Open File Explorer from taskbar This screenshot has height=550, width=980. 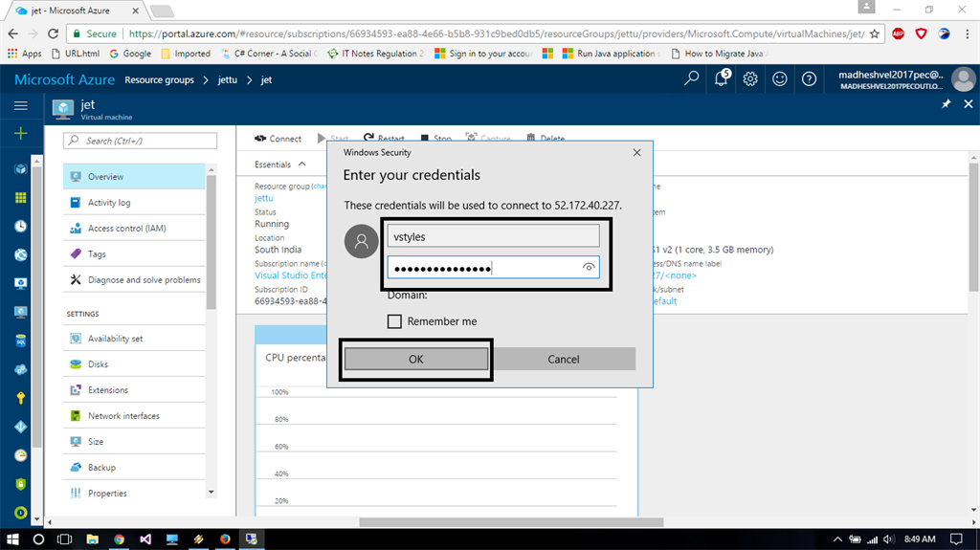(92, 539)
